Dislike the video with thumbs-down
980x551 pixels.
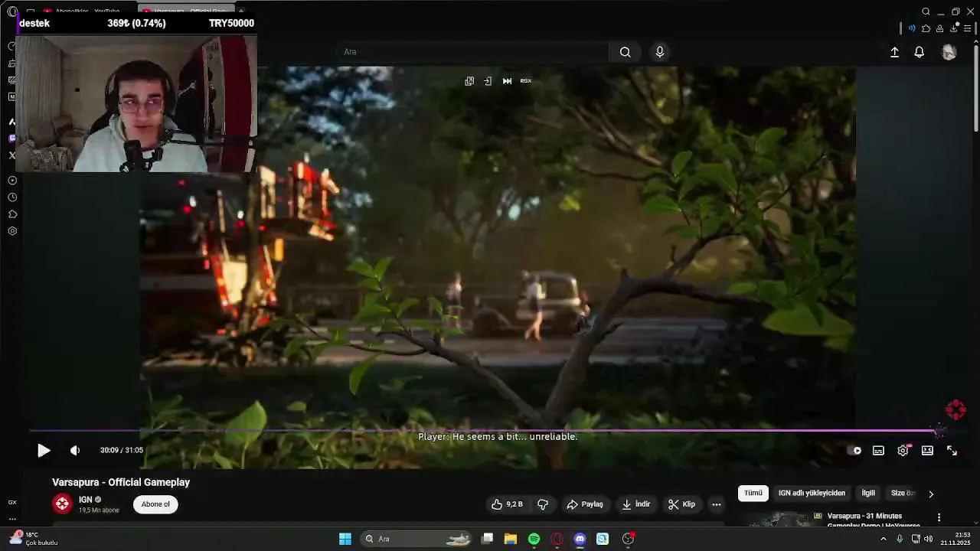tap(543, 504)
